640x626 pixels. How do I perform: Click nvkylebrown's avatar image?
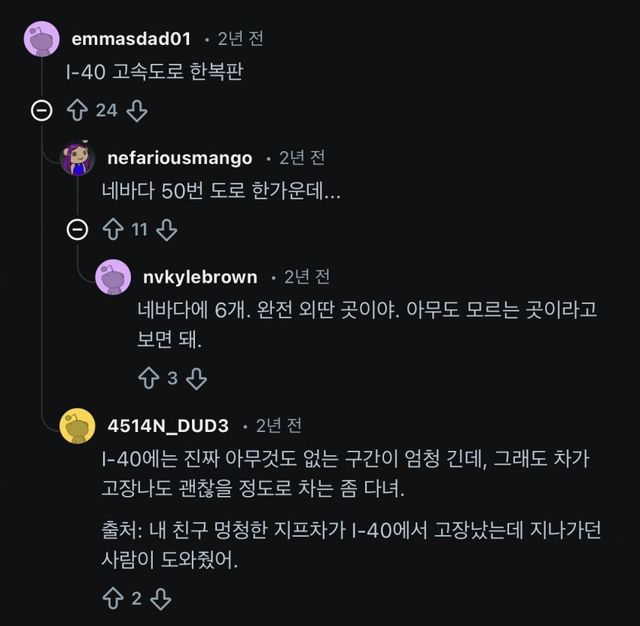tap(112, 277)
